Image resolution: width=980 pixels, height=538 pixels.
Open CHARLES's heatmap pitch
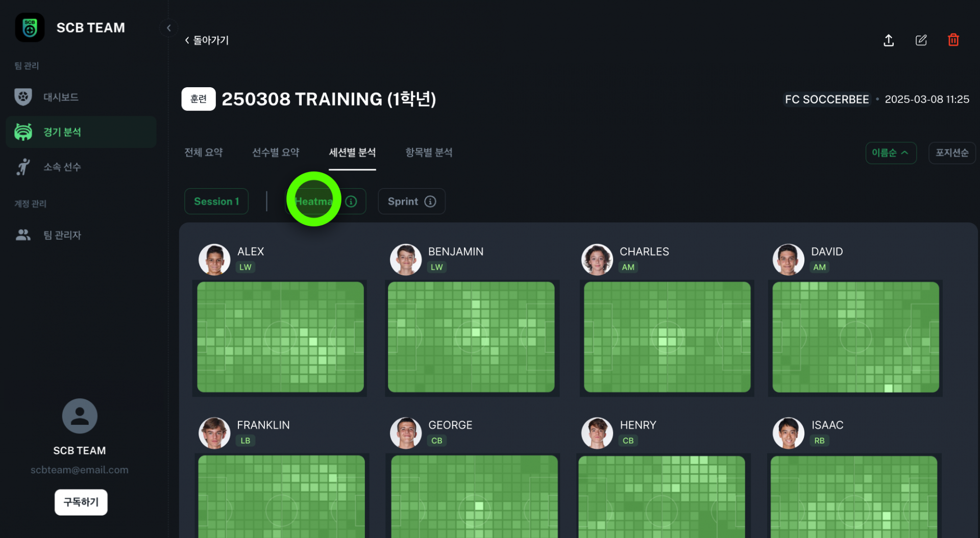coord(667,337)
